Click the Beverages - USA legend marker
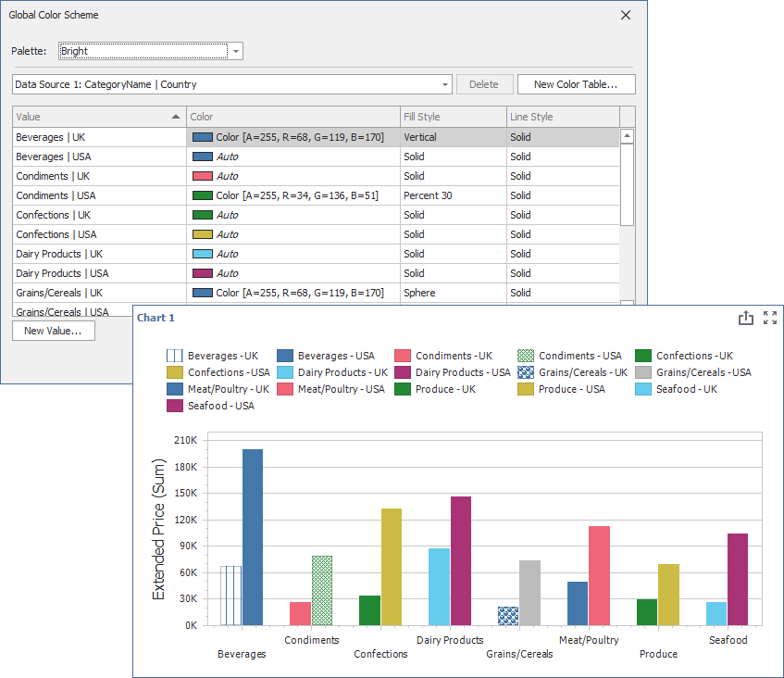 (285, 356)
